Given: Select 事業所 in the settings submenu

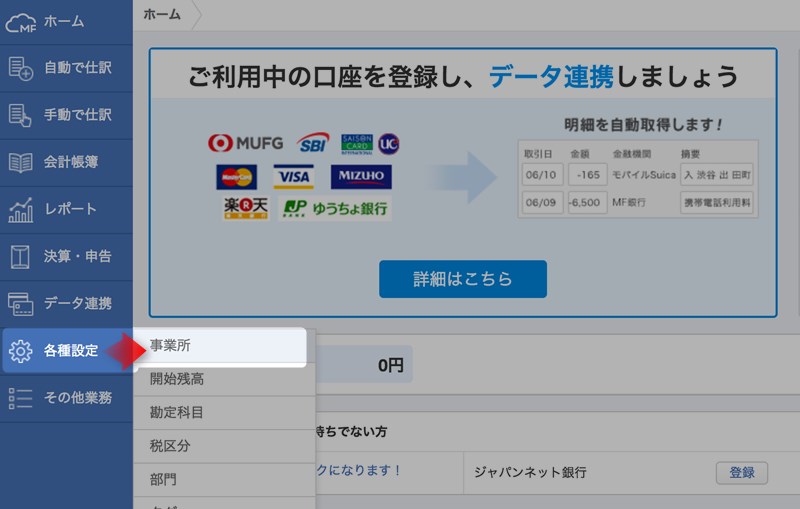Looking at the screenshot, I should (x=220, y=346).
